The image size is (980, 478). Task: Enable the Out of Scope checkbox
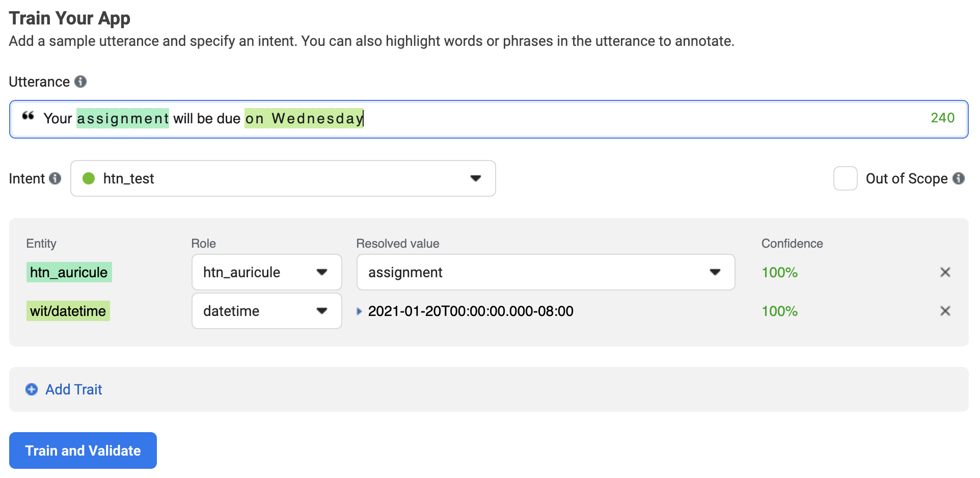(x=845, y=178)
